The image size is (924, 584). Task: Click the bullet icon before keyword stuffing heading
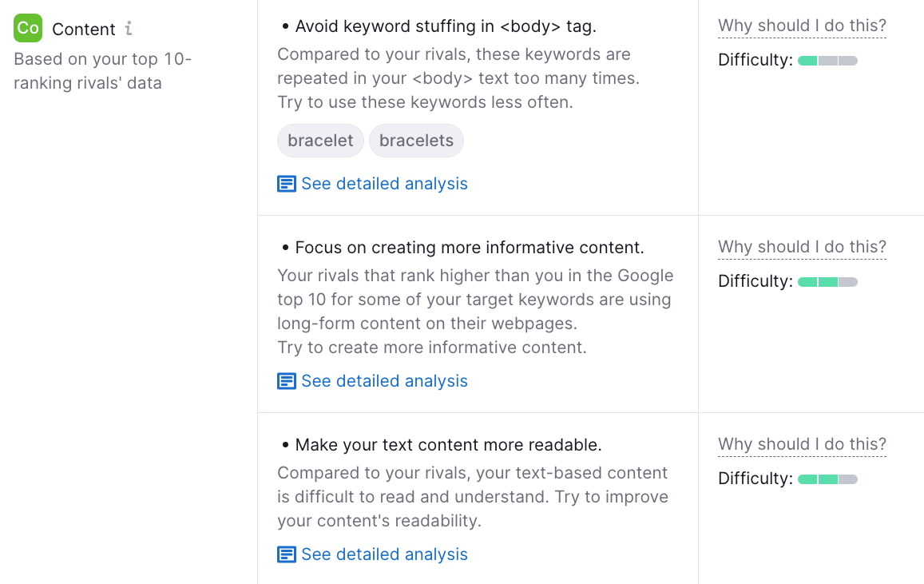284,26
